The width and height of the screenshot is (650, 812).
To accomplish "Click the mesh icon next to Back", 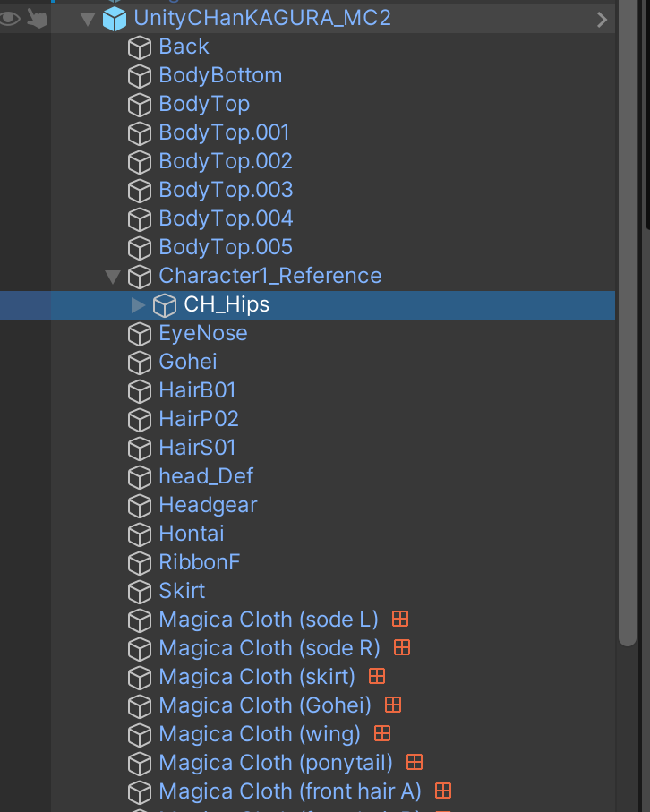I will [x=141, y=47].
